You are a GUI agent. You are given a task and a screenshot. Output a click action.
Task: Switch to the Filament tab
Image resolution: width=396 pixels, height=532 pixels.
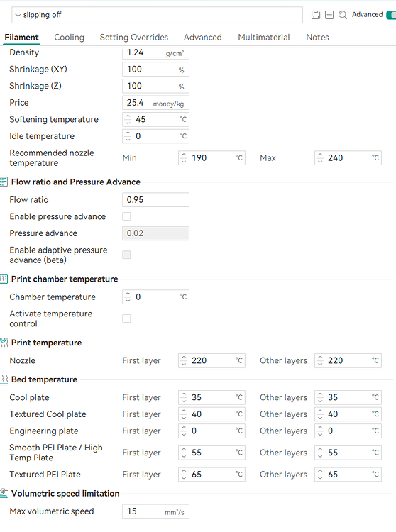(22, 38)
